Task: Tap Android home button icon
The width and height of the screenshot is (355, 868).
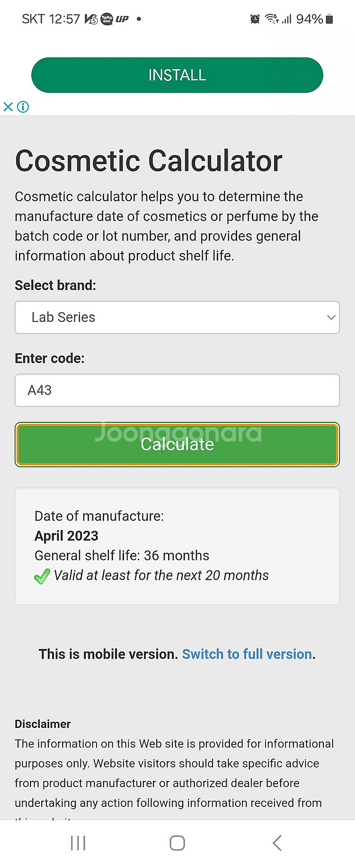Action: coord(177,843)
